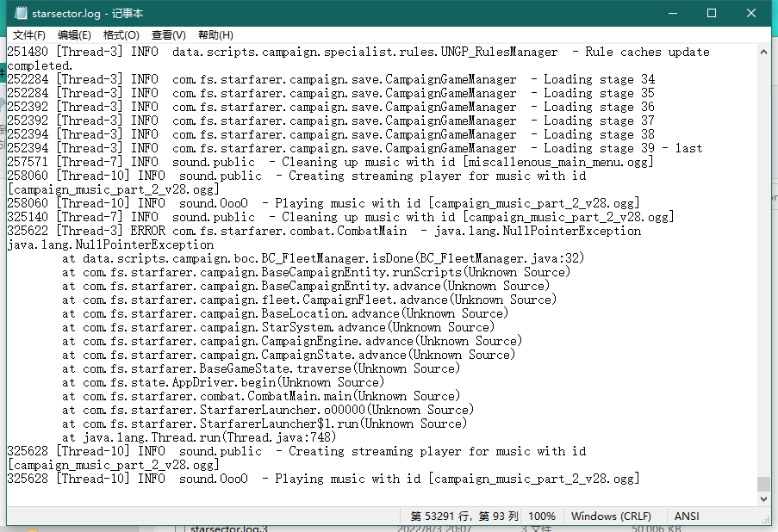The width and height of the screenshot is (778, 532).
Task: Click the empty scrollbar track above the thumb
Action: click(763, 258)
